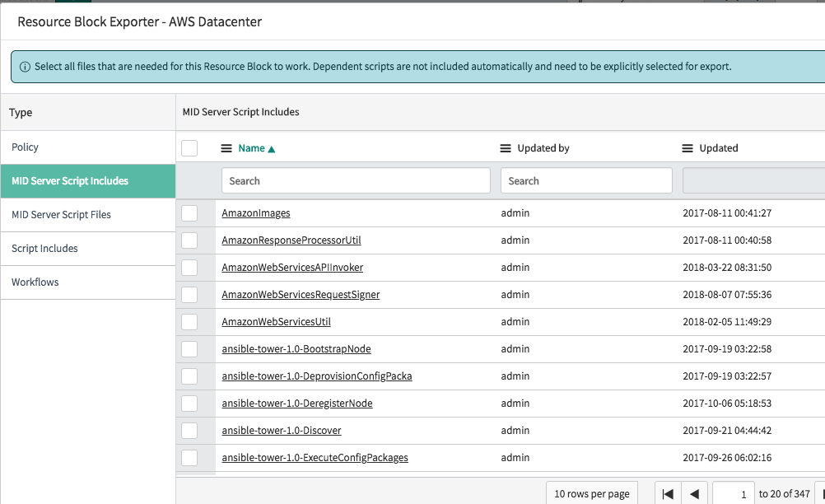Select MID Server Script Files type
825x504 pixels.
coord(88,215)
